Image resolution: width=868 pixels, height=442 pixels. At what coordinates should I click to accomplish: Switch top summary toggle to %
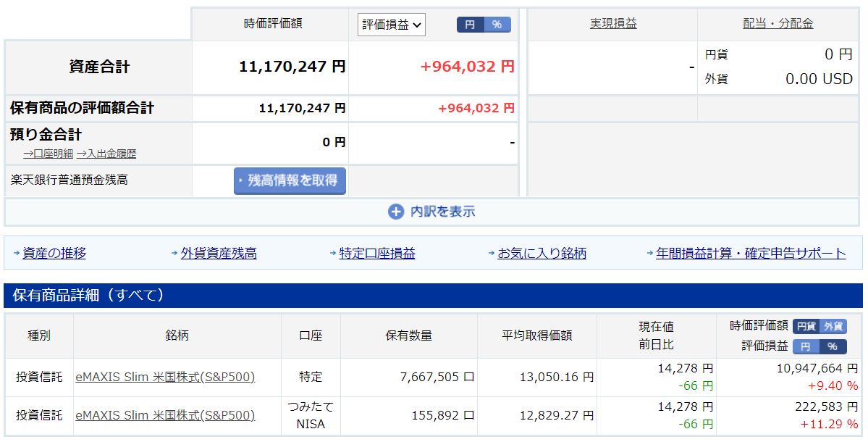(x=497, y=25)
